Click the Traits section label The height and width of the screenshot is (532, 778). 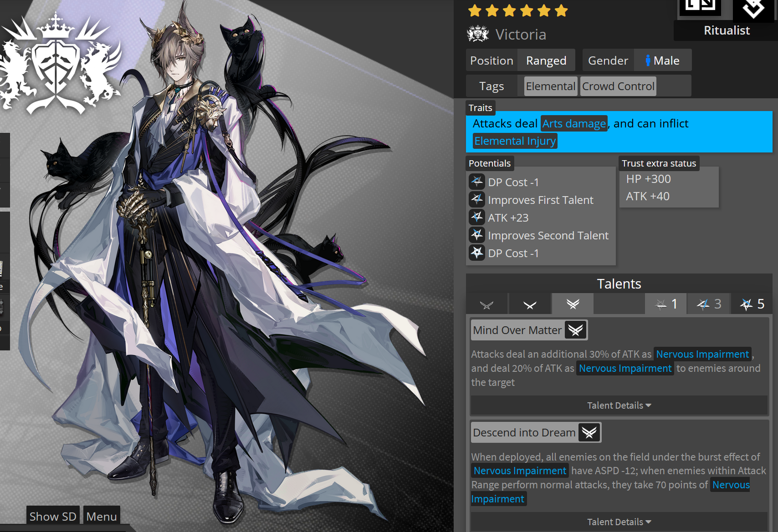coord(481,108)
